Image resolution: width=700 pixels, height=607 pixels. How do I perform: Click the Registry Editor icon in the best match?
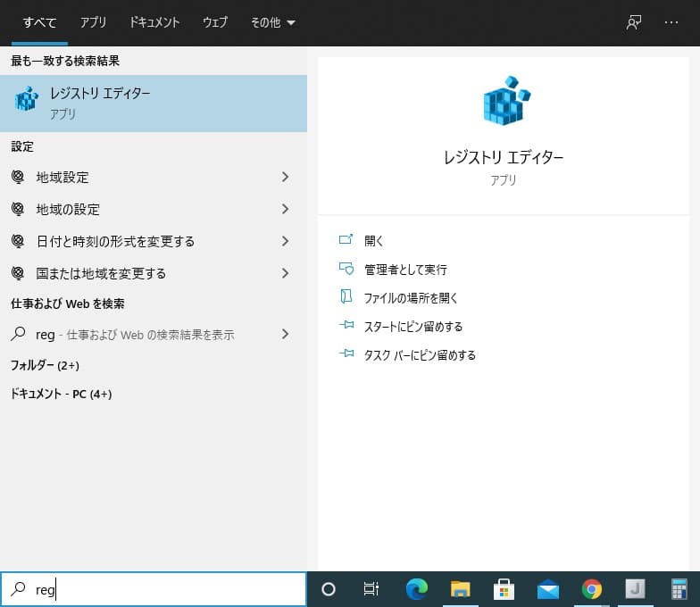[27, 98]
